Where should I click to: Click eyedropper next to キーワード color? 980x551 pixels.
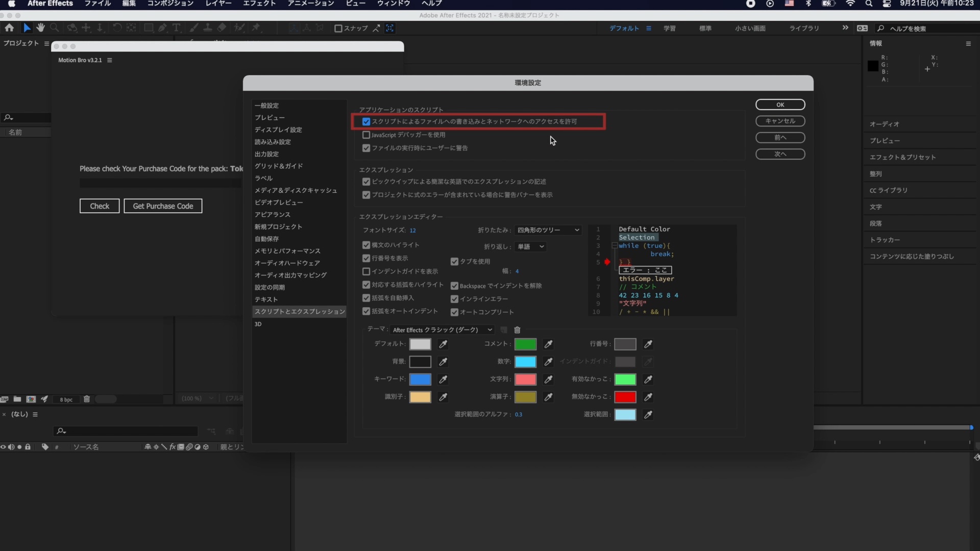443,380
